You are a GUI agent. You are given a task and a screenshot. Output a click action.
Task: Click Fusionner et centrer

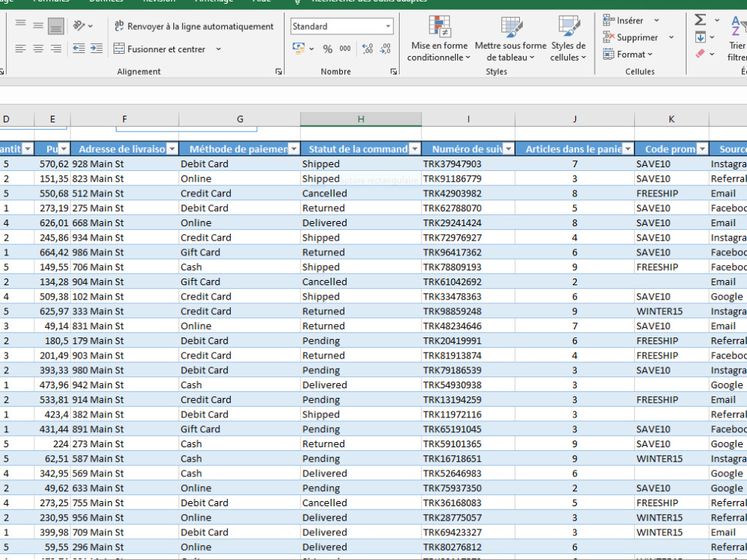pyautogui.click(x=159, y=49)
